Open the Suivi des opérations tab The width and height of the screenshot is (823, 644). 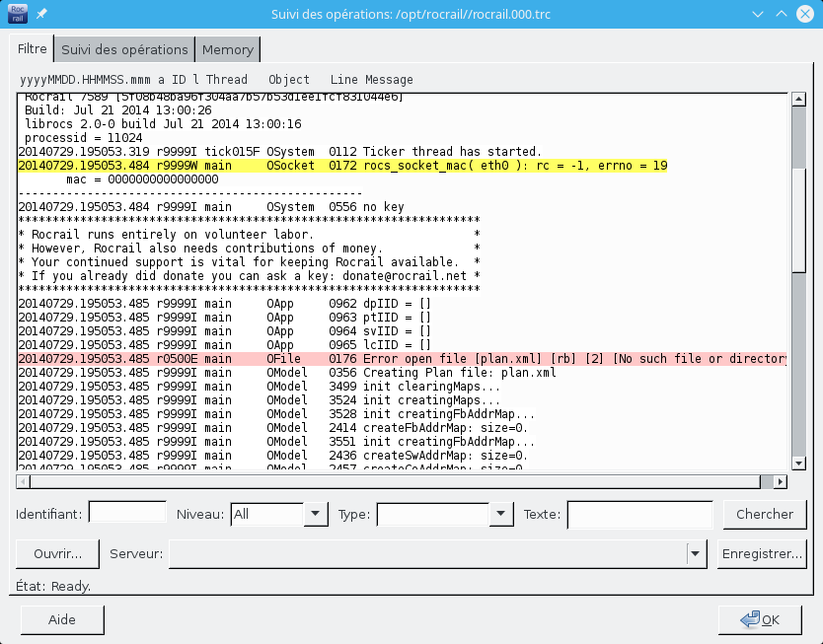(x=124, y=49)
